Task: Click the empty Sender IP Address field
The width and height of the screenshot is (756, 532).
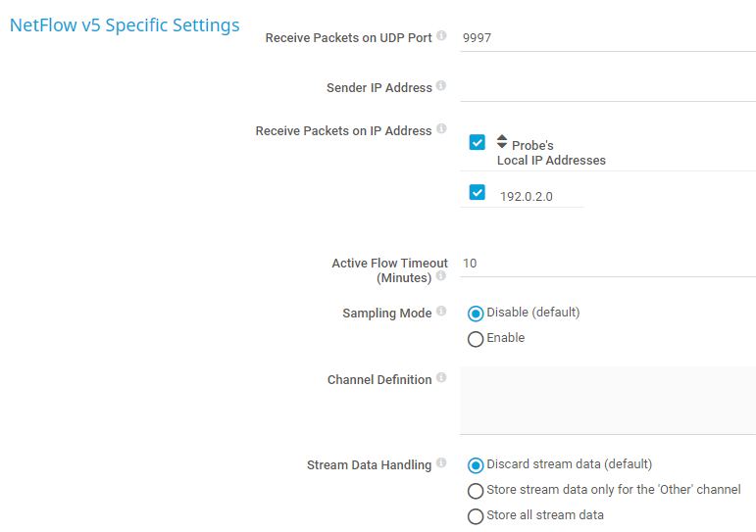Action: pyautogui.click(x=607, y=87)
